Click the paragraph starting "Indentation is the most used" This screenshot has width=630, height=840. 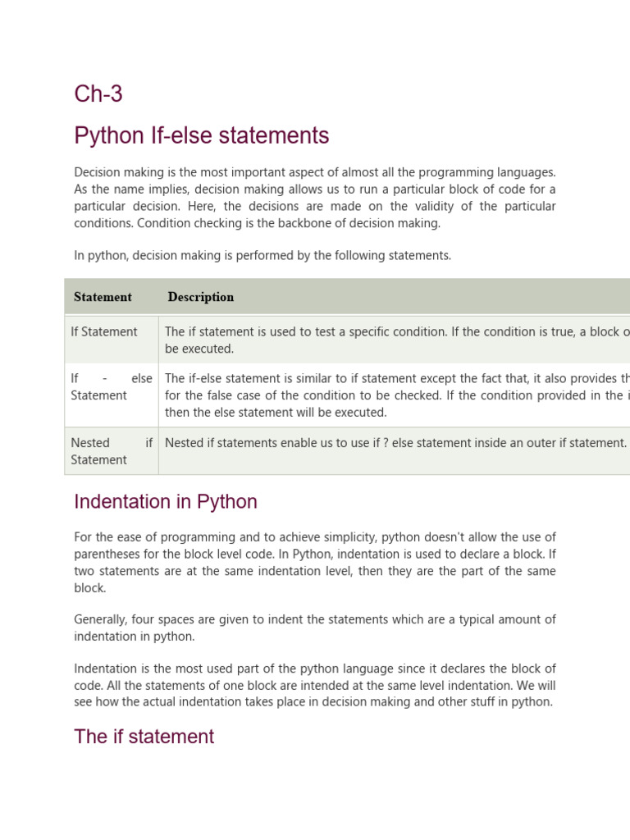click(314, 685)
